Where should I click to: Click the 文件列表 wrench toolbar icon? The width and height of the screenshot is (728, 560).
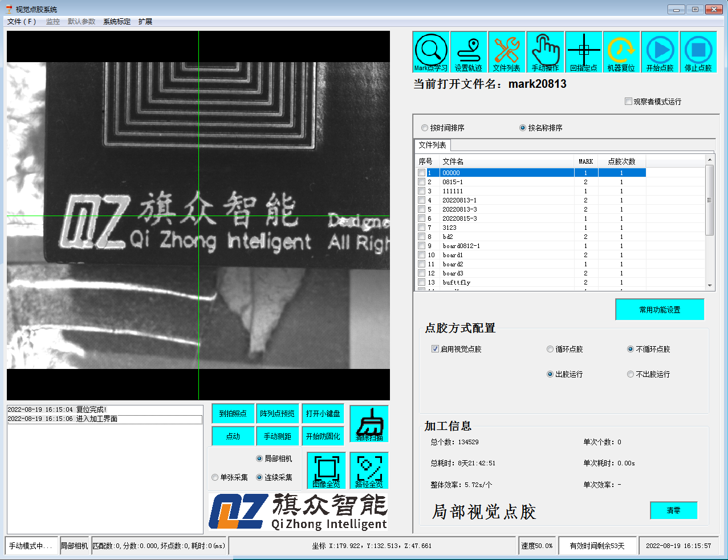tap(507, 51)
